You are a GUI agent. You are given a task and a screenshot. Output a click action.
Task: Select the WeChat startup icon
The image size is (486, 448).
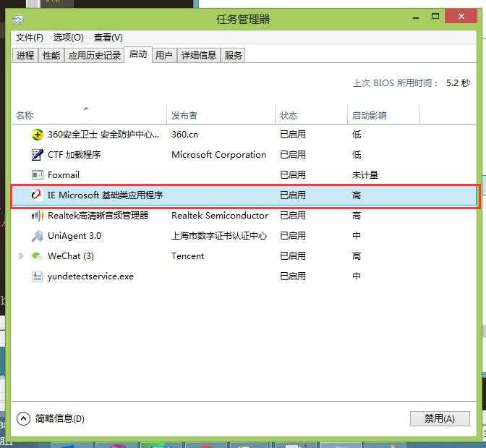click(x=37, y=256)
